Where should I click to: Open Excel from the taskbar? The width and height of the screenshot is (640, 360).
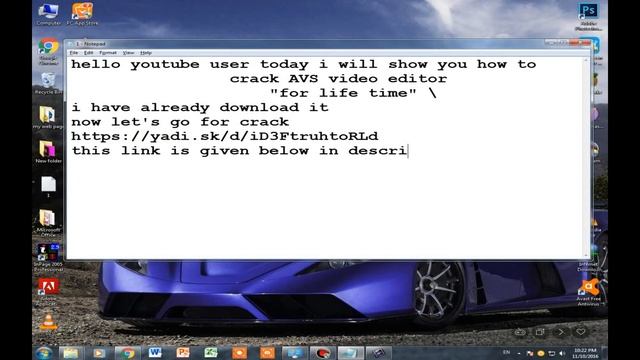coord(211,353)
